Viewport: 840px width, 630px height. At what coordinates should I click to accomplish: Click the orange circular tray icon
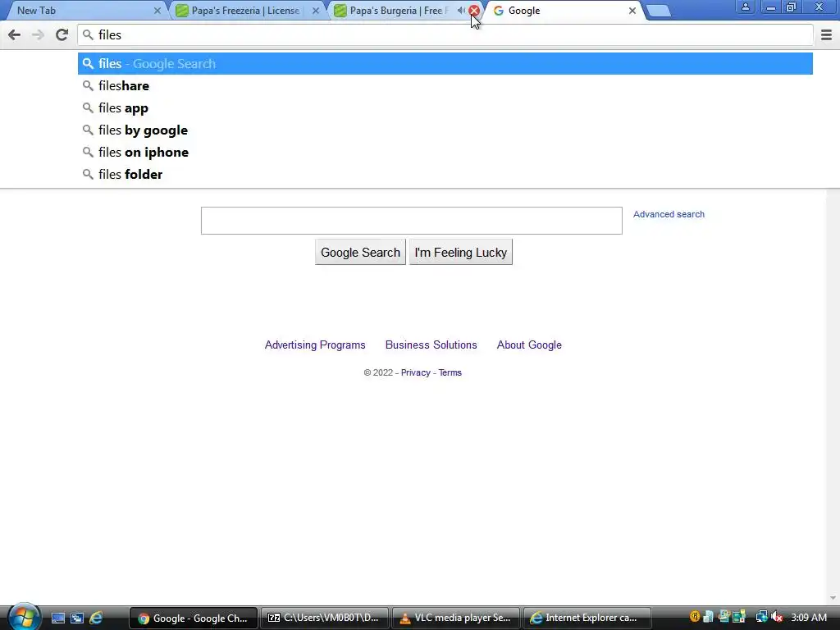pos(695,617)
